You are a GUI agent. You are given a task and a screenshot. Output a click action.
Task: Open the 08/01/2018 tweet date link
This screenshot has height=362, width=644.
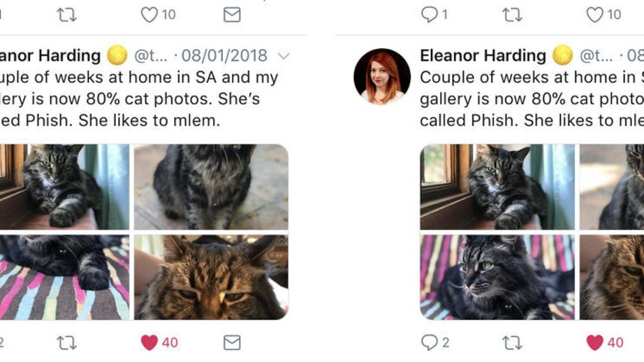tap(224, 56)
